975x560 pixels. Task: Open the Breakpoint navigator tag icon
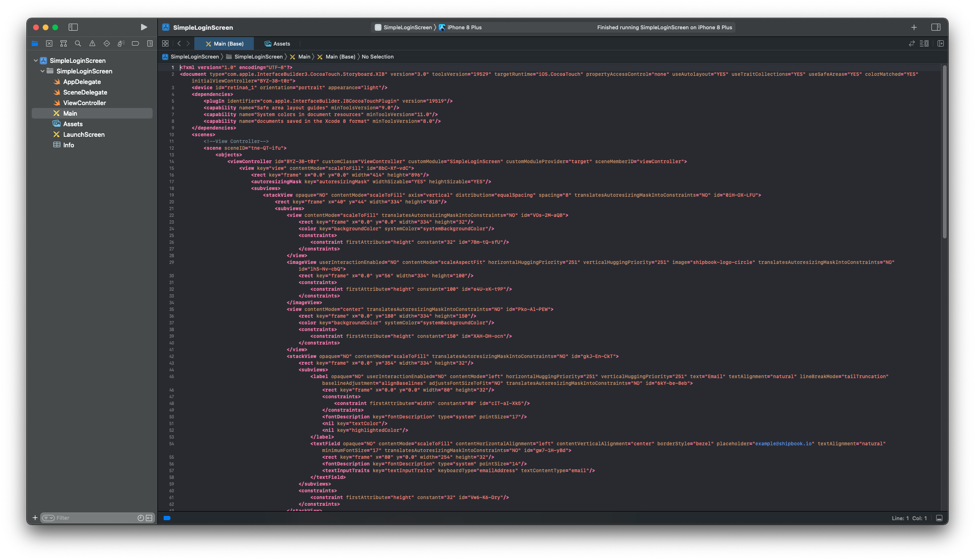pyautogui.click(x=135, y=43)
